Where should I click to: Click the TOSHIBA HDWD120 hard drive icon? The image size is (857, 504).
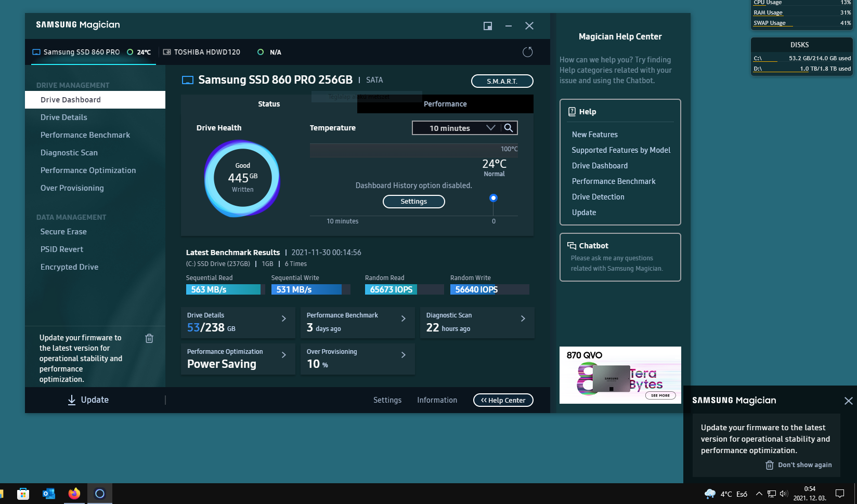click(167, 52)
